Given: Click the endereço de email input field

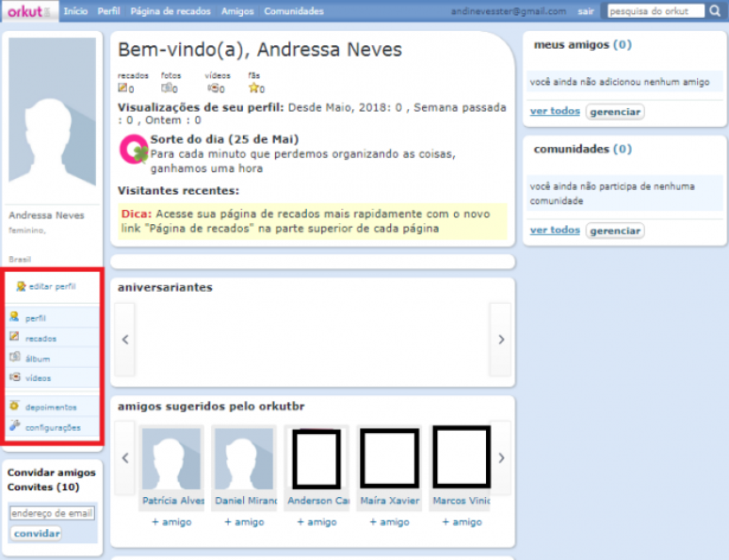Looking at the screenshot, I should [52, 514].
